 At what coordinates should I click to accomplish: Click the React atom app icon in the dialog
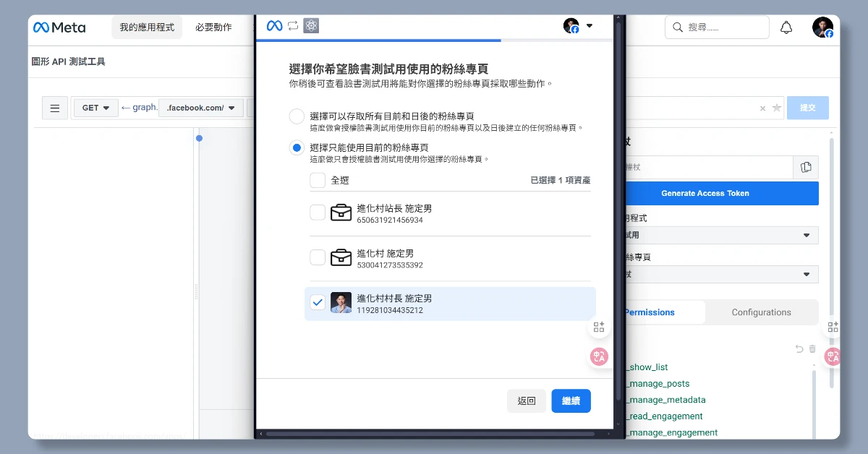click(x=311, y=26)
